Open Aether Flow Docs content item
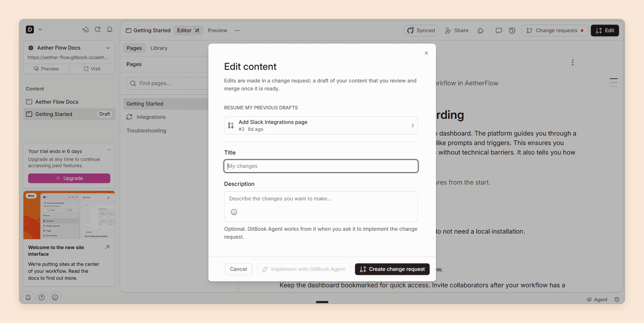This screenshot has width=644, height=323. 69,102
